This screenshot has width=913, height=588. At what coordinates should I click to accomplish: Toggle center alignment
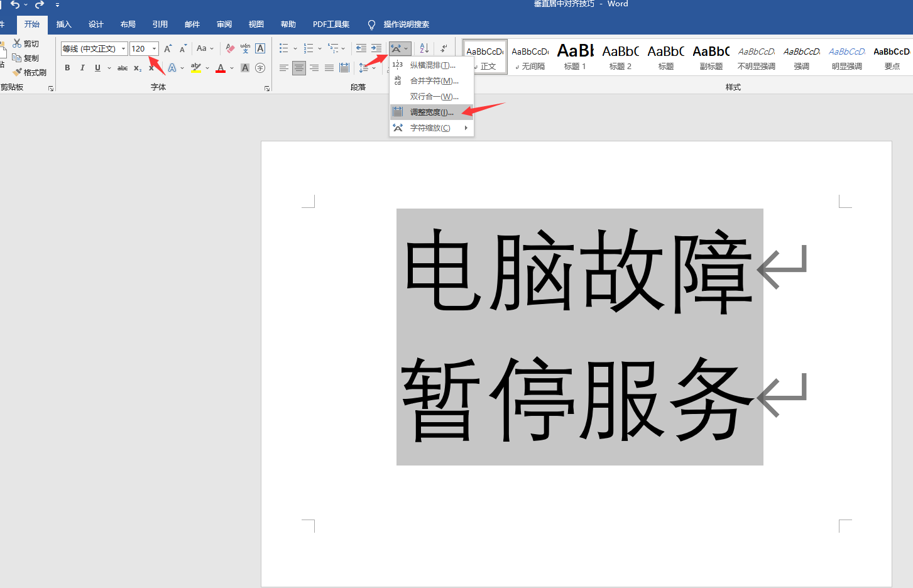(x=299, y=68)
